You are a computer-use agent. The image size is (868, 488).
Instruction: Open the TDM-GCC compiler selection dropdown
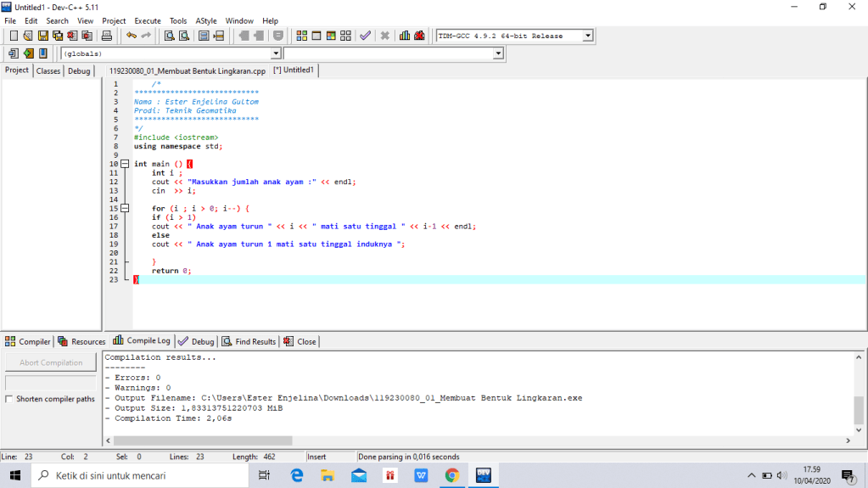coord(587,36)
